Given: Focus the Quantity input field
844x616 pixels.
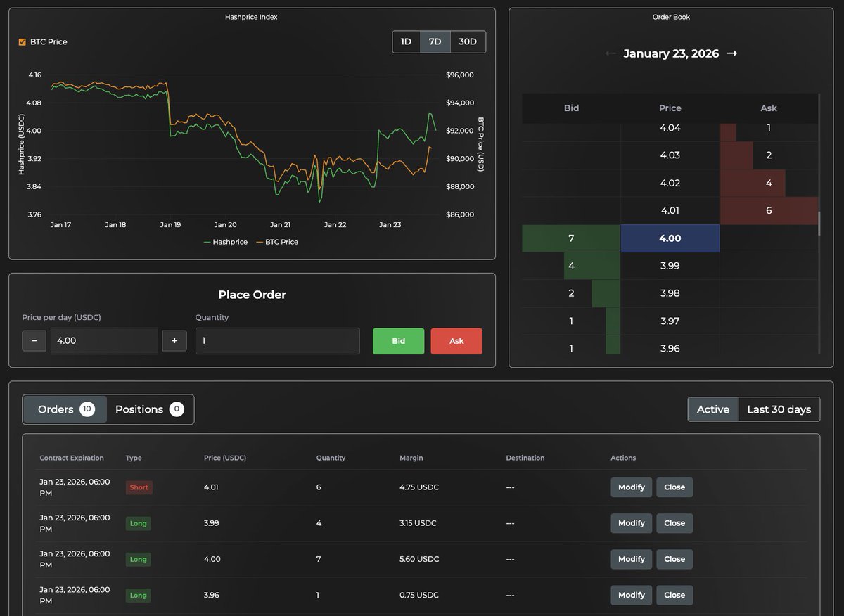Looking at the screenshot, I should [x=278, y=341].
